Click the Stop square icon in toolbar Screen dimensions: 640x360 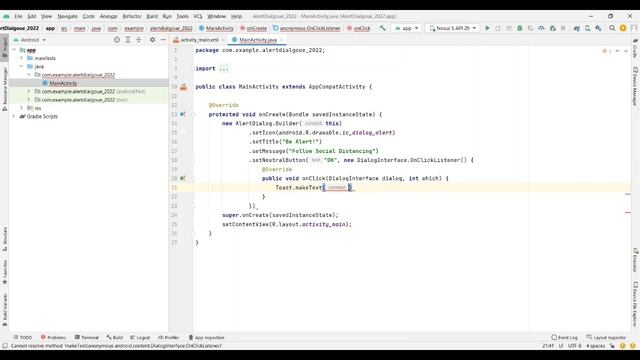click(563, 28)
